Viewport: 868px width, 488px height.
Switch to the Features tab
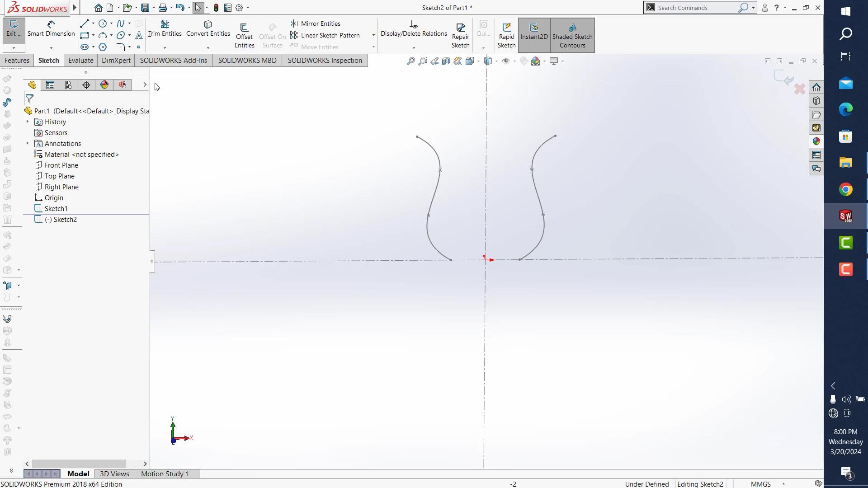tap(17, 61)
